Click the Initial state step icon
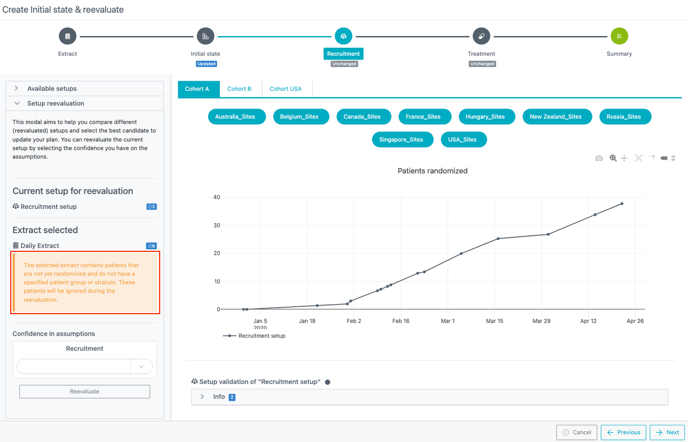 point(205,36)
